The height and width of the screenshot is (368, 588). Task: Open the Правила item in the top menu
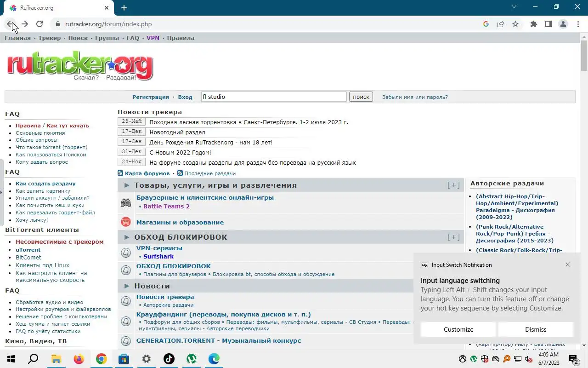181,38
